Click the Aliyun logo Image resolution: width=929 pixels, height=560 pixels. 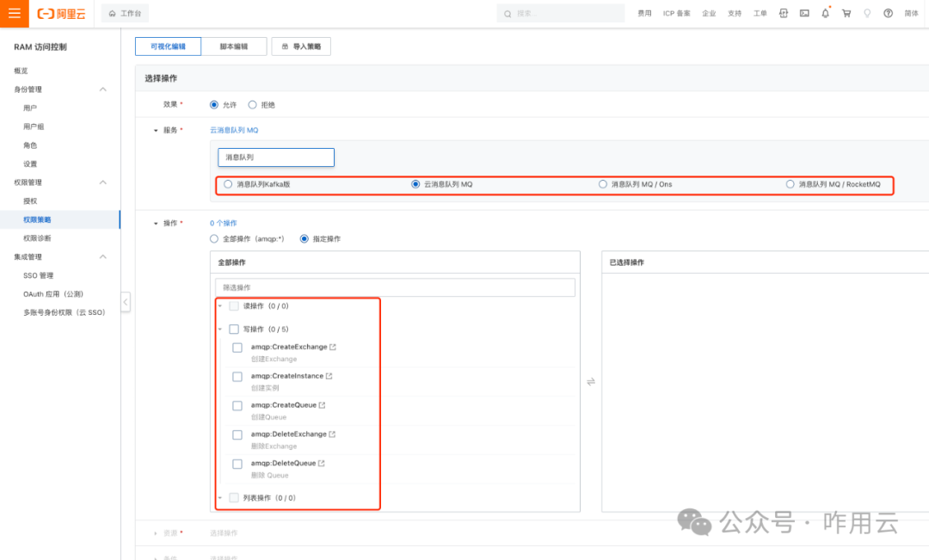[61, 14]
